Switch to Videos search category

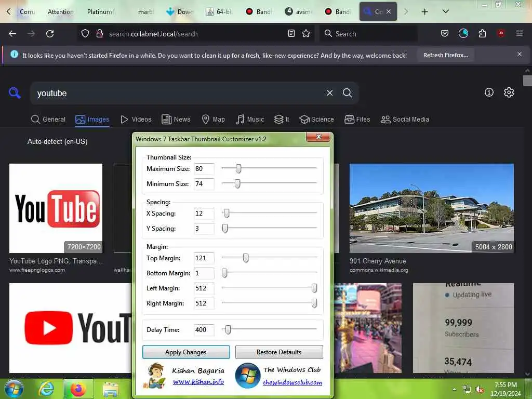136,119
